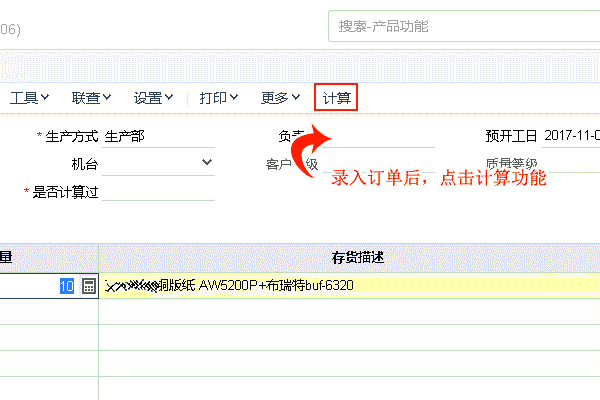
Task: Click the 计算 toolbar button
Action: point(335,97)
